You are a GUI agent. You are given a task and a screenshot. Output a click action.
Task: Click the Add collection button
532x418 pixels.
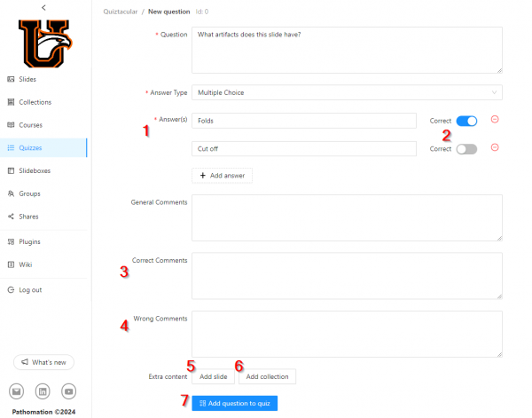click(267, 376)
